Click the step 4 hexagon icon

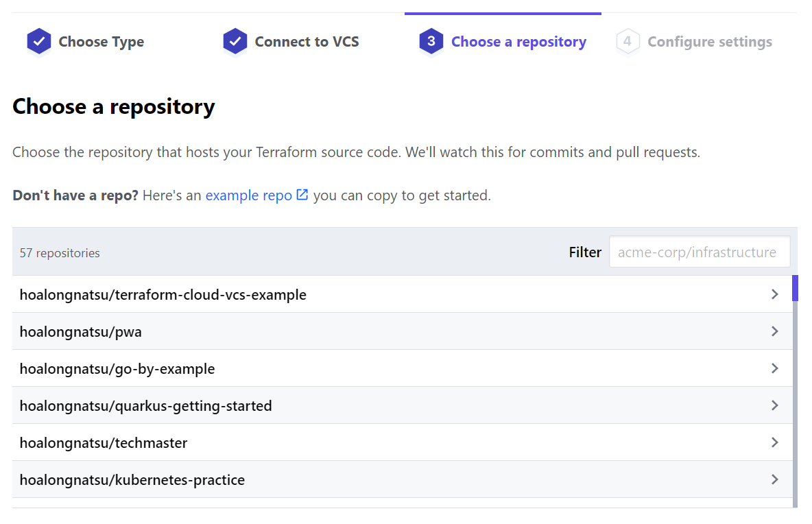point(628,42)
